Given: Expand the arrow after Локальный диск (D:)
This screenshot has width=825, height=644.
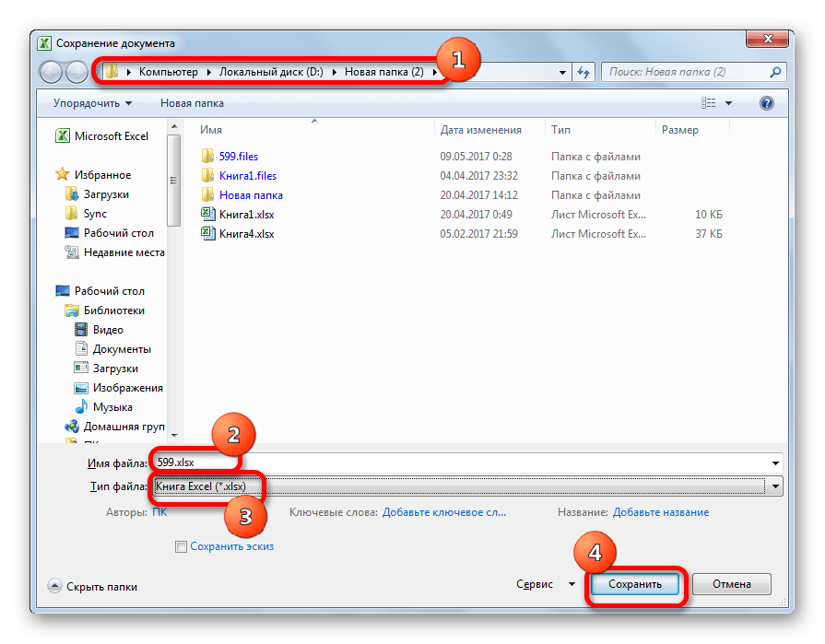Looking at the screenshot, I should click(x=334, y=72).
